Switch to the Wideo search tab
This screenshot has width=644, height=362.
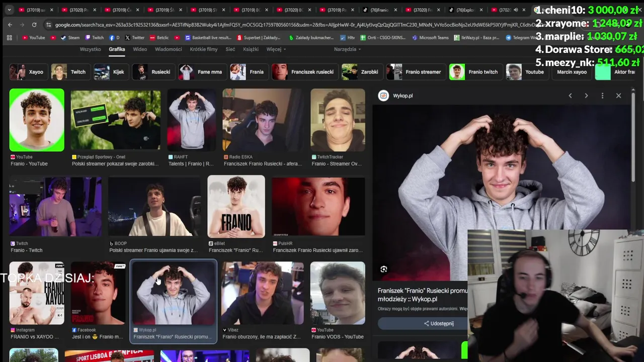140,49
